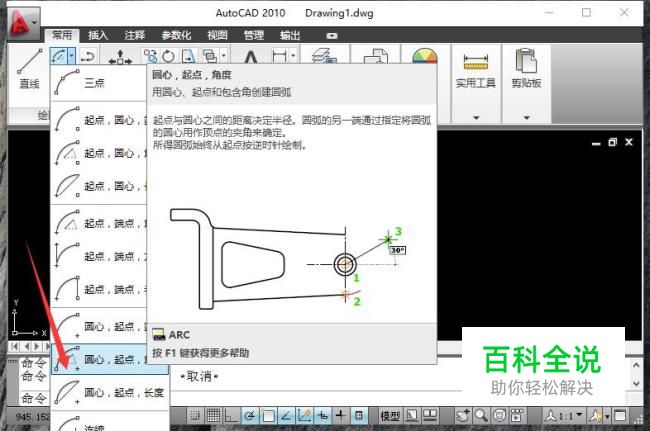Select the Copy tool in the modify panel
Screen dimensions: 650x431
coord(150,56)
